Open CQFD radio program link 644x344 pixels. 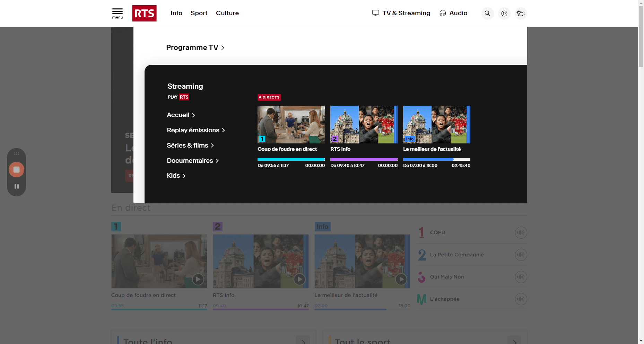[437, 232]
